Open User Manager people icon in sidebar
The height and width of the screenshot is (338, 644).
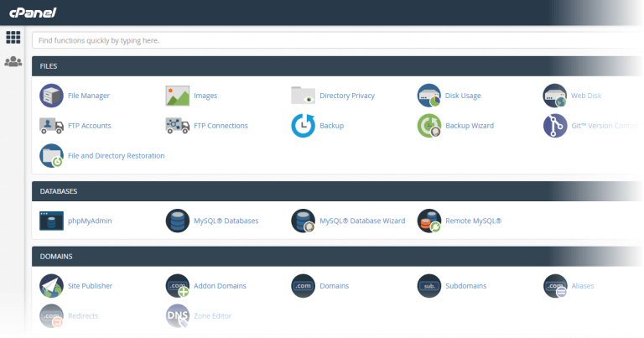(13, 61)
